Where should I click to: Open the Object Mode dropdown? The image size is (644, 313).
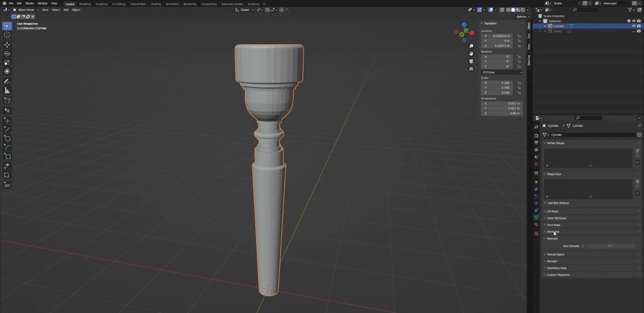[25, 10]
